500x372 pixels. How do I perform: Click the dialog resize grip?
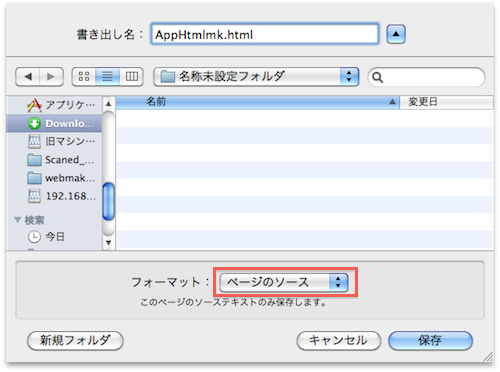coord(489,357)
